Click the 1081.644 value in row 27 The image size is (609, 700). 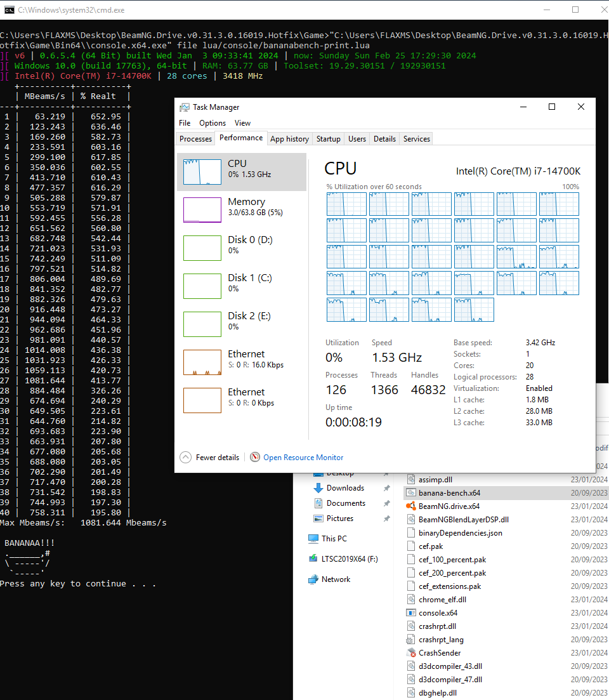pyautogui.click(x=45, y=381)
